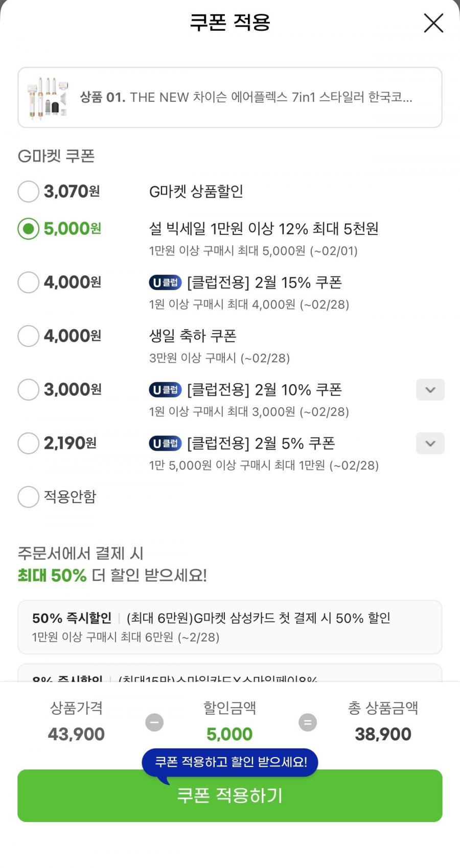The image size is (460, 868).
Task: Open the 삼성카드 50% 즉시할인 offer
Action: click(x=230, y=627)
